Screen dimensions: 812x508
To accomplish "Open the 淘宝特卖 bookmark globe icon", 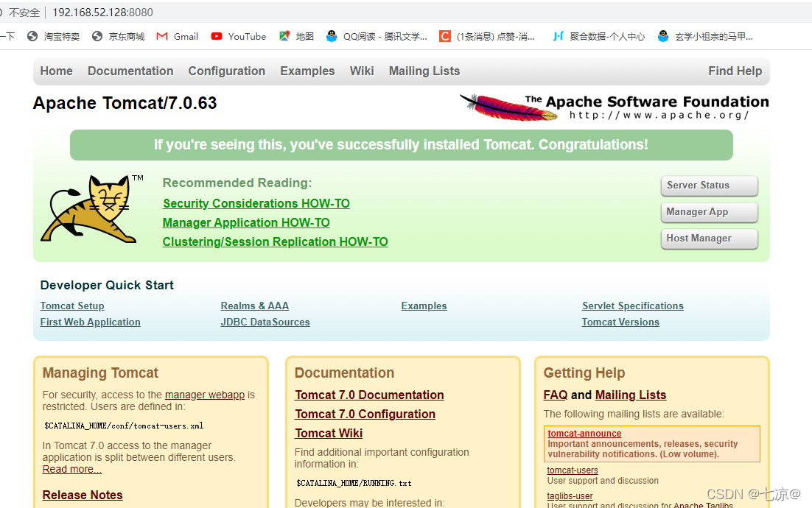I will pyautogui.click(x=32, y=36).
